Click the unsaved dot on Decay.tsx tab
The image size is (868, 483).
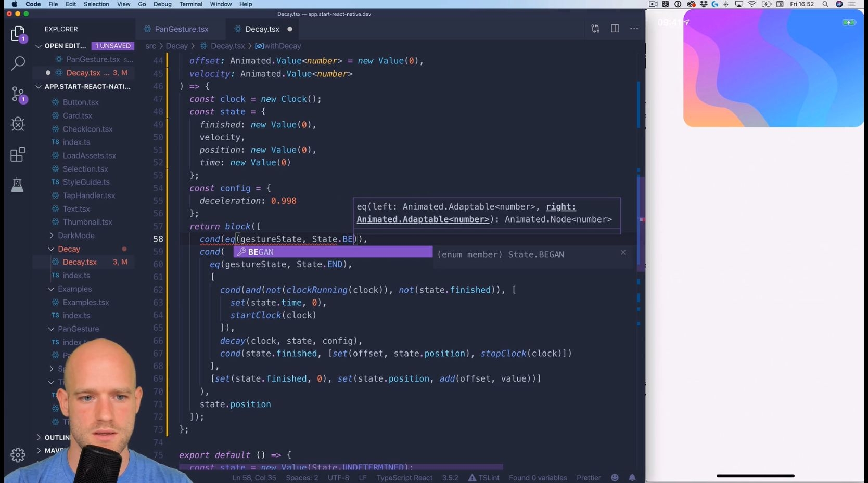click(290, 29)
